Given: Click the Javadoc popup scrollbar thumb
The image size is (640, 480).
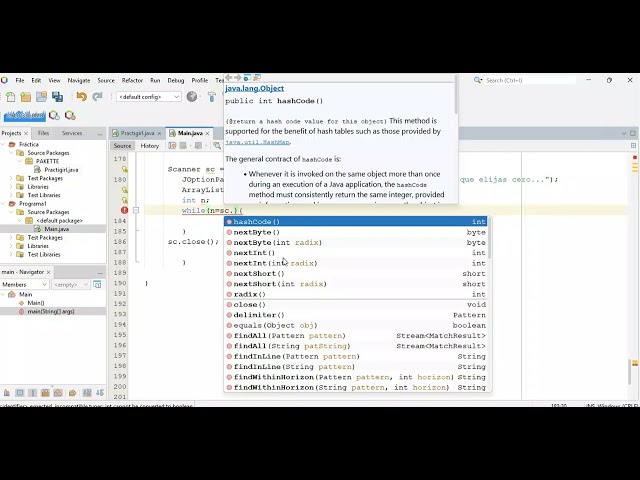Looking at the screenshot, I should point(456,95).
